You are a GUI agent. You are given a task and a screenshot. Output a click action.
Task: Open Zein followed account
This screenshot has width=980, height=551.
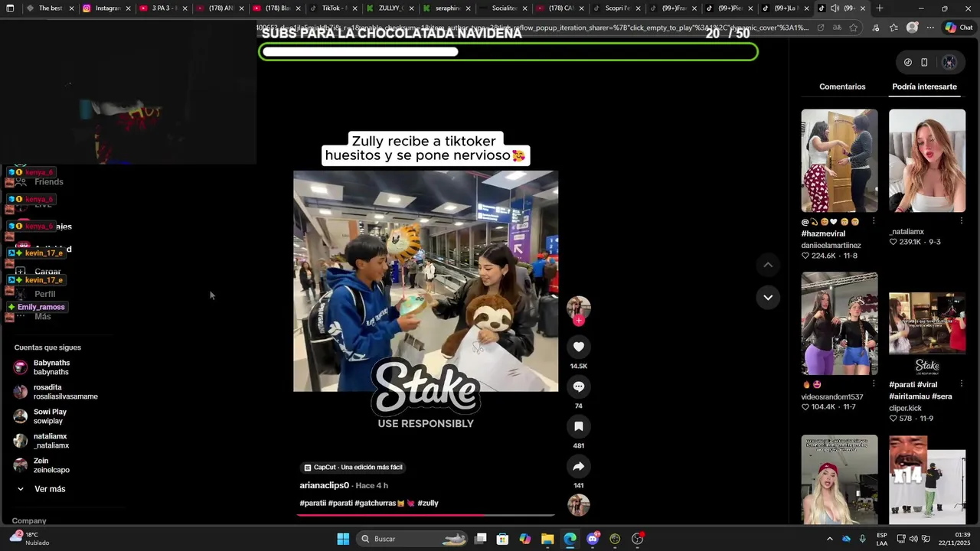click(41, 465)
